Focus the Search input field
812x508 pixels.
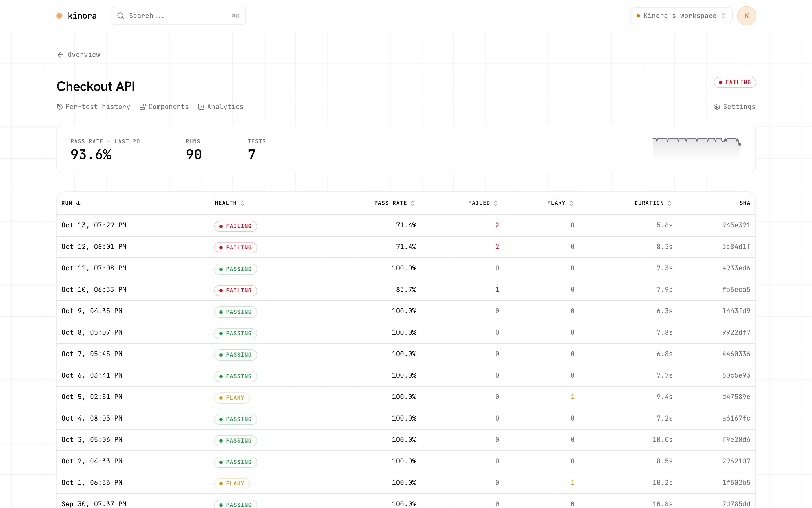pos(178,16)
